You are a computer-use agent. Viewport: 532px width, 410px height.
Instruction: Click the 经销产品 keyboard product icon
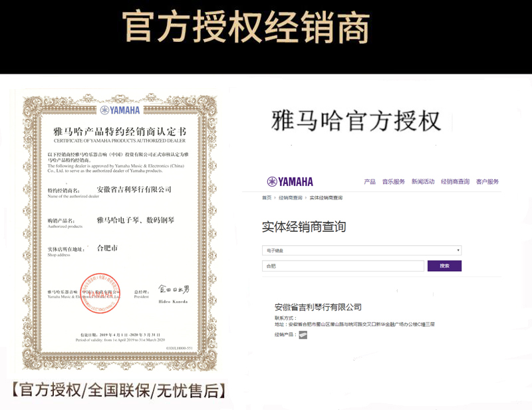(x=303, y=335)
